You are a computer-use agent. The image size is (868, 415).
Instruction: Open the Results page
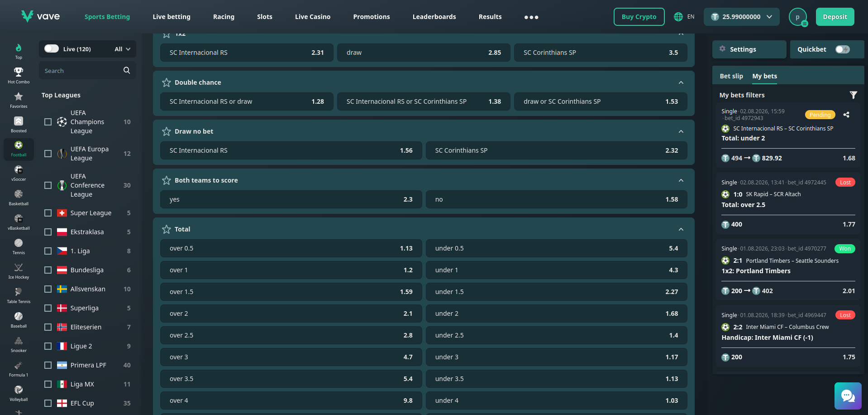point(490,17)
